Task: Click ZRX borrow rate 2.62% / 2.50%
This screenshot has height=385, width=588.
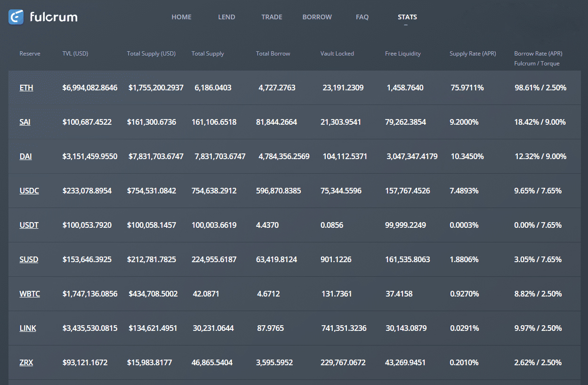Action: point(538,362)
